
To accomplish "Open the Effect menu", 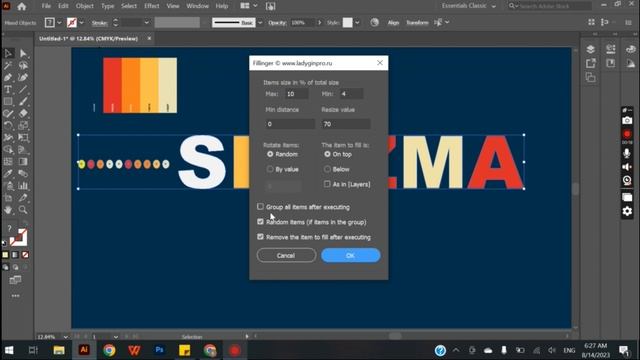I will tap(151, 6).
